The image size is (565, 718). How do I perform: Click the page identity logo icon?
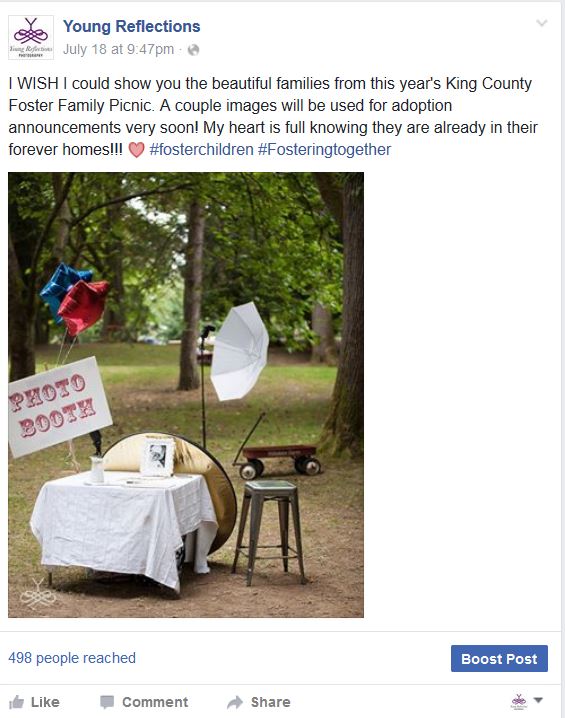[x=519, y=701]
